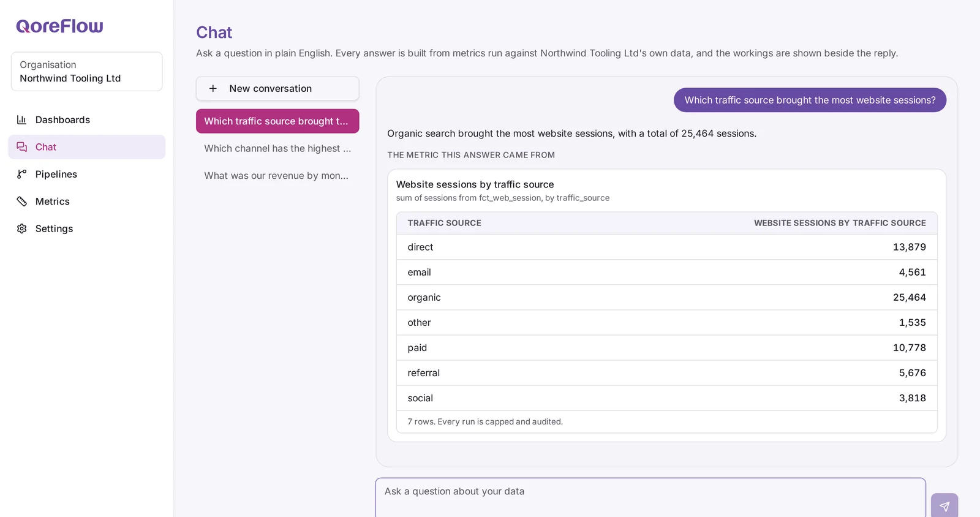Screen dimensions: 980x517
Task: Click the QoreFlow logo
Action: (x=59, y=26)
